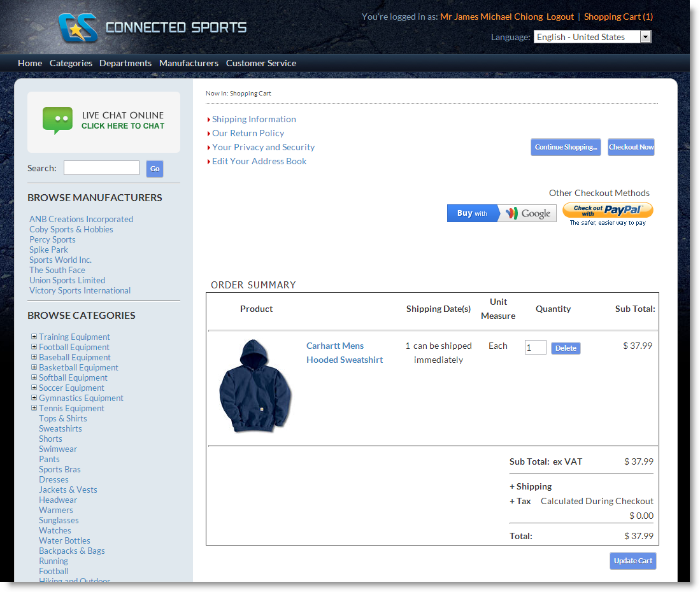This screenshot has height=592, width=700.
Task: Expand the Baseball Equipment category
Action: coord(34,357)
